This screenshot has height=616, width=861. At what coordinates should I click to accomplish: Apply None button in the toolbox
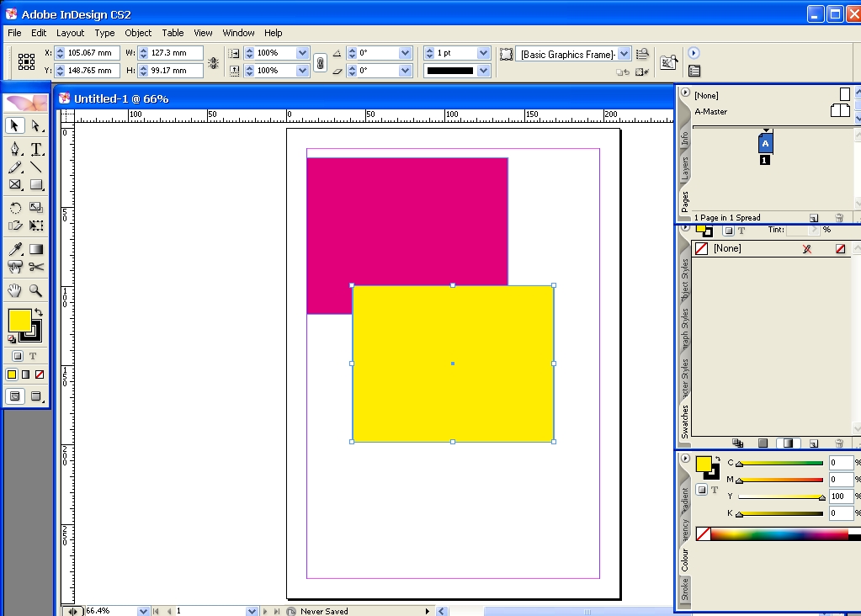[40, 374]
